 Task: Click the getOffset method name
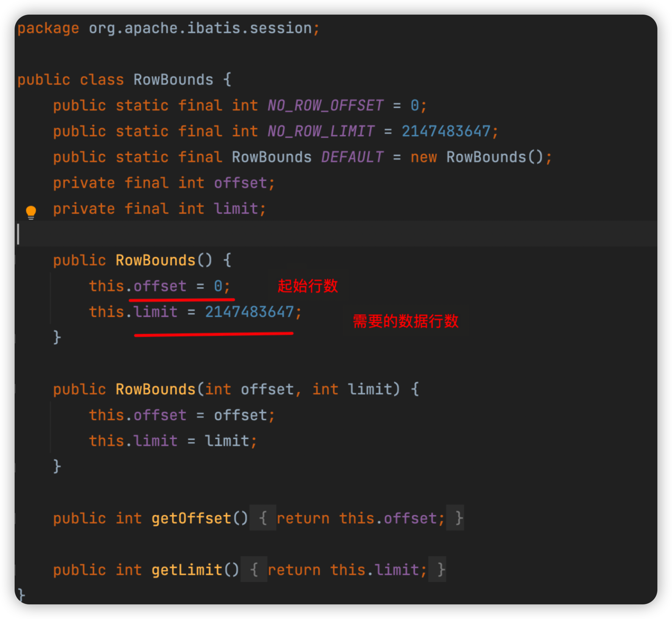point(191,518)
